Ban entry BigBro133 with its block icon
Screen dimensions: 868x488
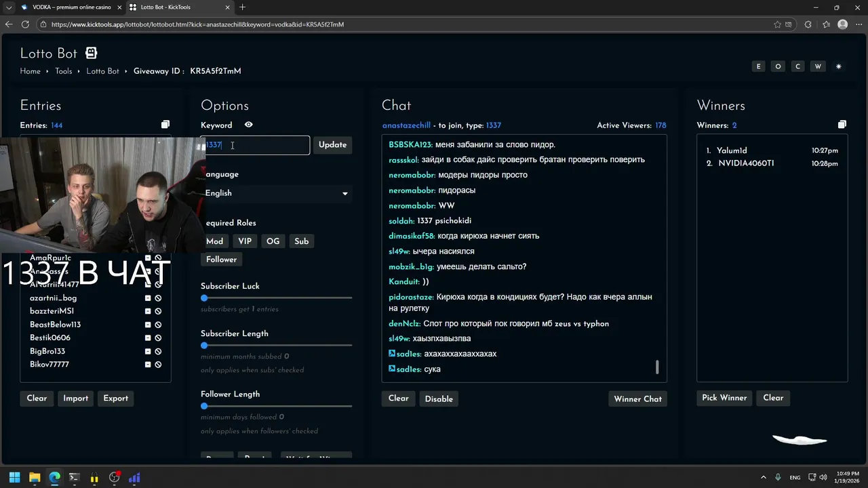tap(158, 351)
